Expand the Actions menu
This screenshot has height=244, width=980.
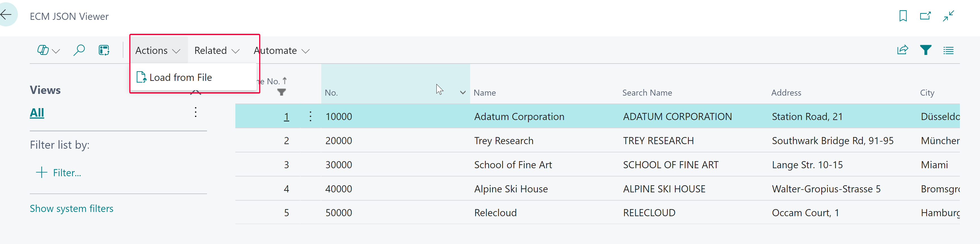(157, 51)
